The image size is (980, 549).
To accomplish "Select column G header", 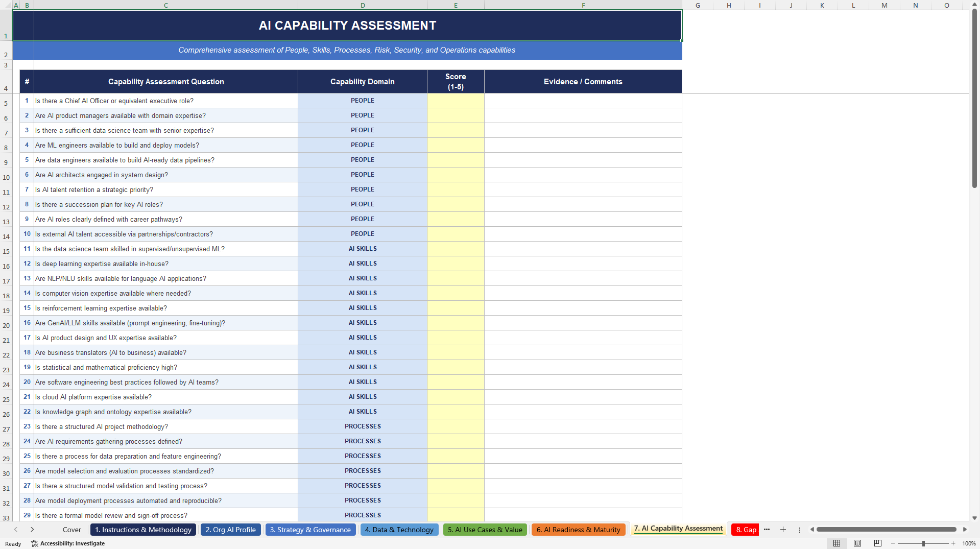I will pos(698,5).
